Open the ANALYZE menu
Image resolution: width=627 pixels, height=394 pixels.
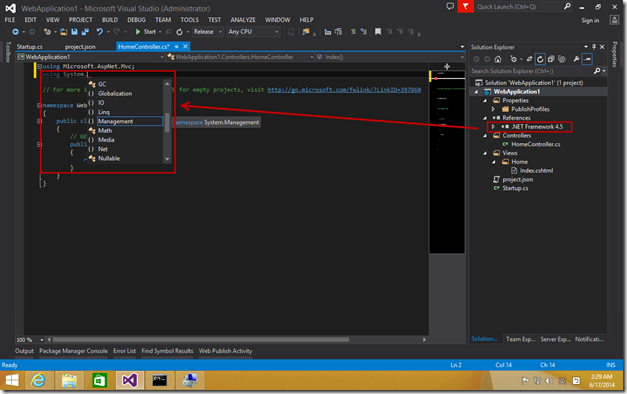point(243,20)
